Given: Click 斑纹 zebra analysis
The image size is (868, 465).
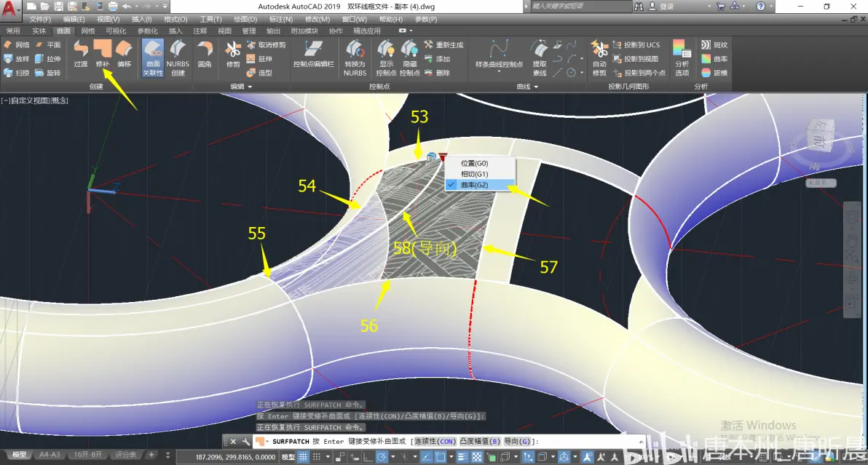Looking at the screenshot, I should pyautogui.click(x=714, y=45).
